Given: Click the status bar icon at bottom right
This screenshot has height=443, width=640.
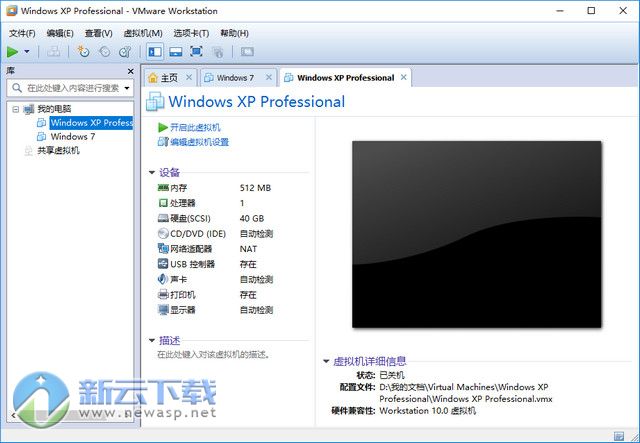Looking at the screenshot, I should click(618, 436).
